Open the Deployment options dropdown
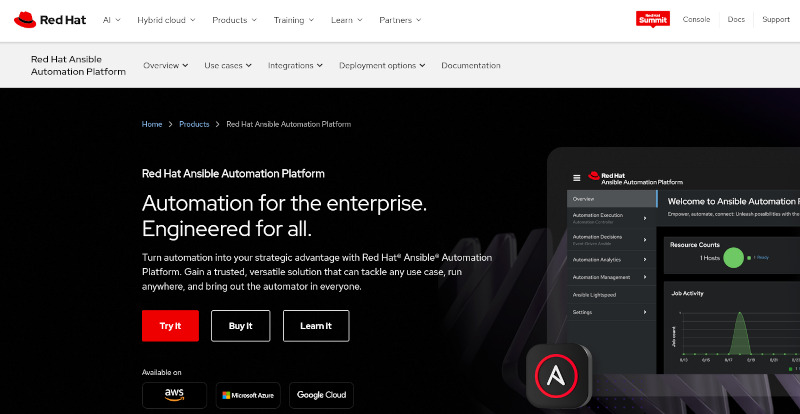This screenshot has width=800, height=414. [382, 65]
